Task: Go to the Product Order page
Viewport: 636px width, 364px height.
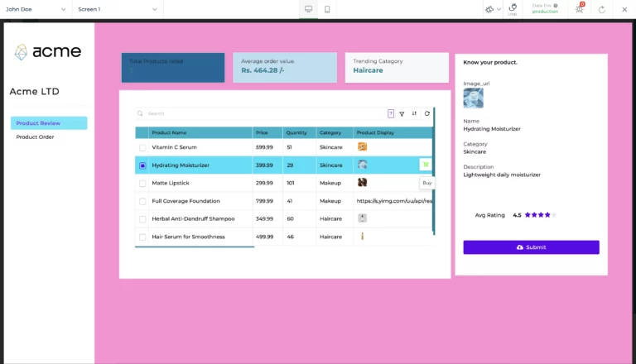Action: tap(35, 137)
